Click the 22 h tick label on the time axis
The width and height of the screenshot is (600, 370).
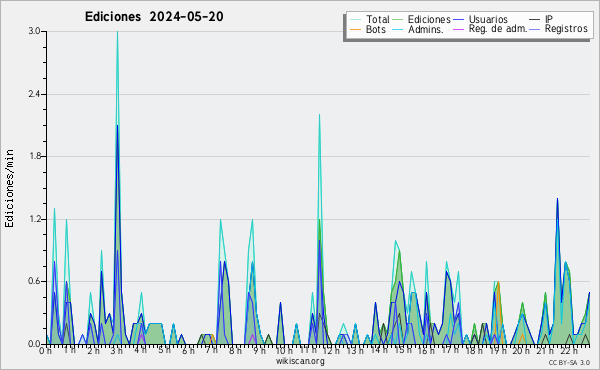tap(569, 350)
